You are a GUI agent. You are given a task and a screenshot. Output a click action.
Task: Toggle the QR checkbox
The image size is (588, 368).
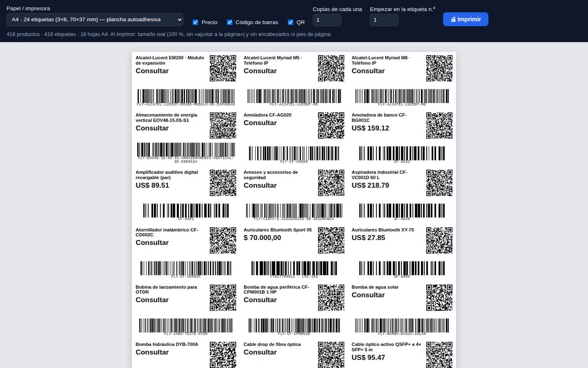coord(291,22)
